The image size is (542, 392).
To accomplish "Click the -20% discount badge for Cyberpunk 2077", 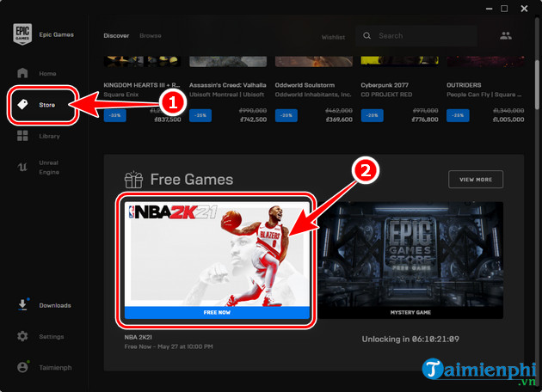I will point(373,115).
